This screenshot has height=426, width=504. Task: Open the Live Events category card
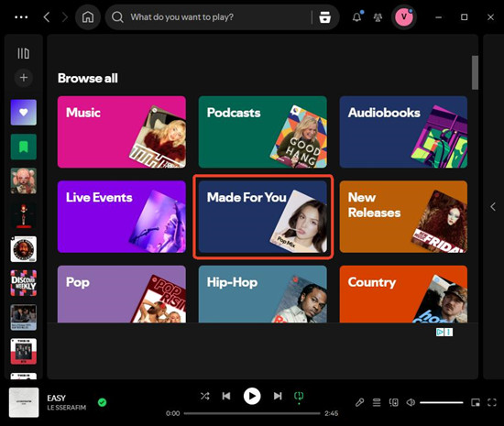pos(122,216)
